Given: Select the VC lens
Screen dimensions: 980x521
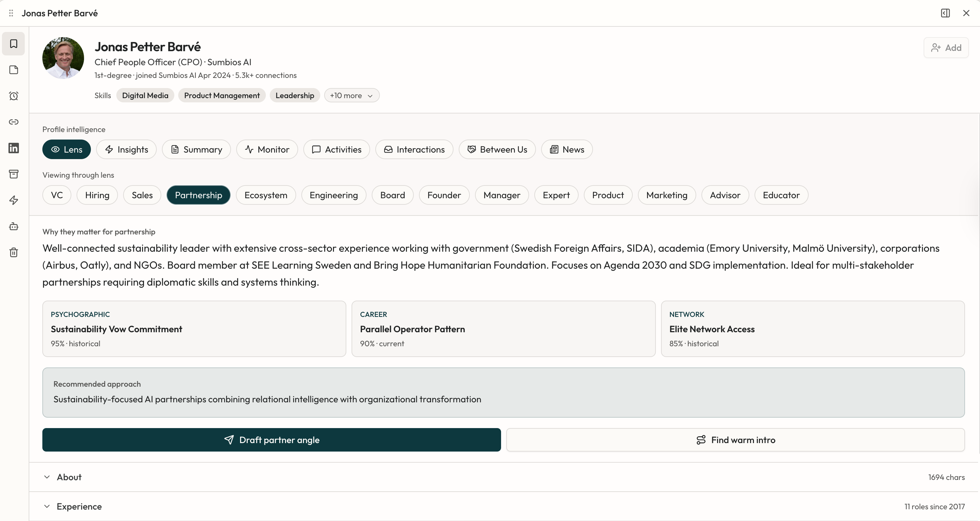Looking at the screenshot, I should (57, 195).
